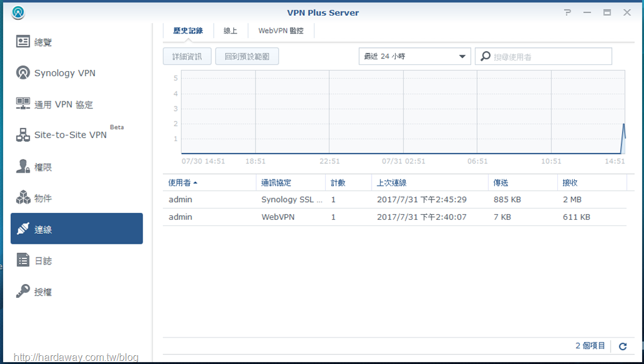The height and width of the screenshot is (364, 644).
Task: Click the 2 MB received value
Action: coord(572,200)
